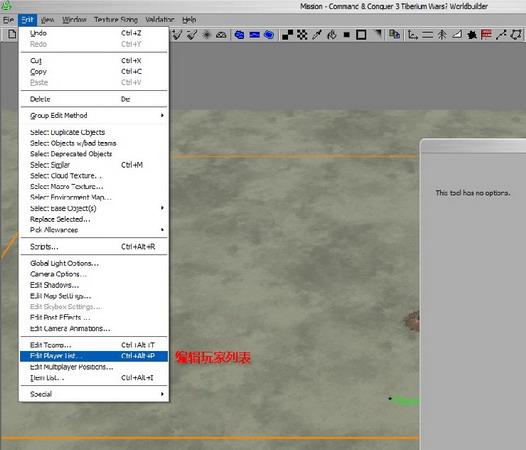The height and width of the screenshot is (450, 526).
Task: Close the open Edit menu
Action: [27, 20]
